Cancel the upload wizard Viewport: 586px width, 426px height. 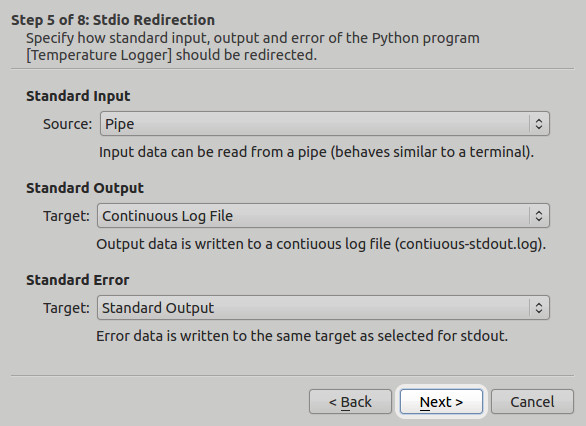pyautogui.click(x=532, y=402)
